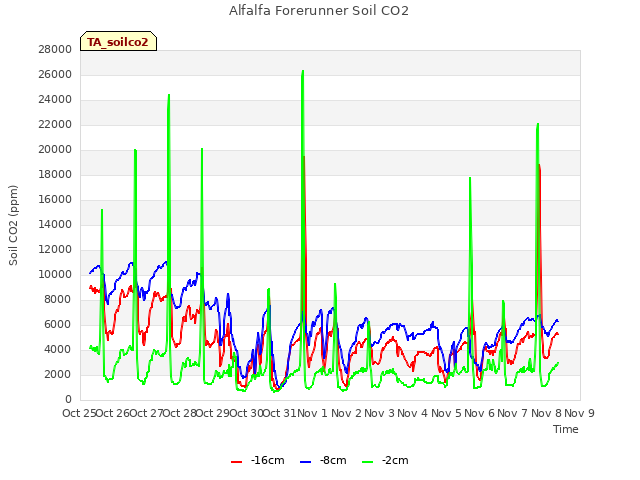640x480 pixels.
Task: Click the -16cm legend label
Action: pos(267,460)
